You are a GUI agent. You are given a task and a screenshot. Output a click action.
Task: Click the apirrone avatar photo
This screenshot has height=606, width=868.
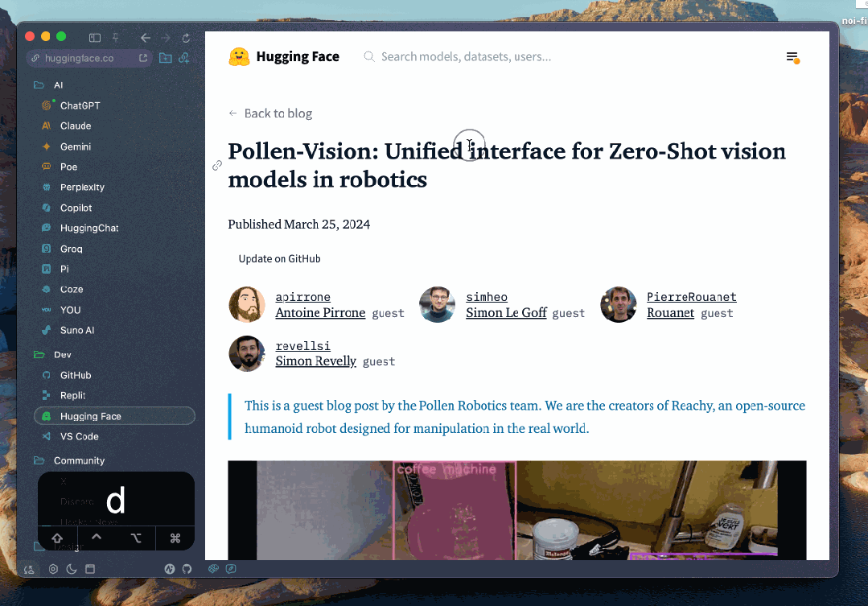247,305
